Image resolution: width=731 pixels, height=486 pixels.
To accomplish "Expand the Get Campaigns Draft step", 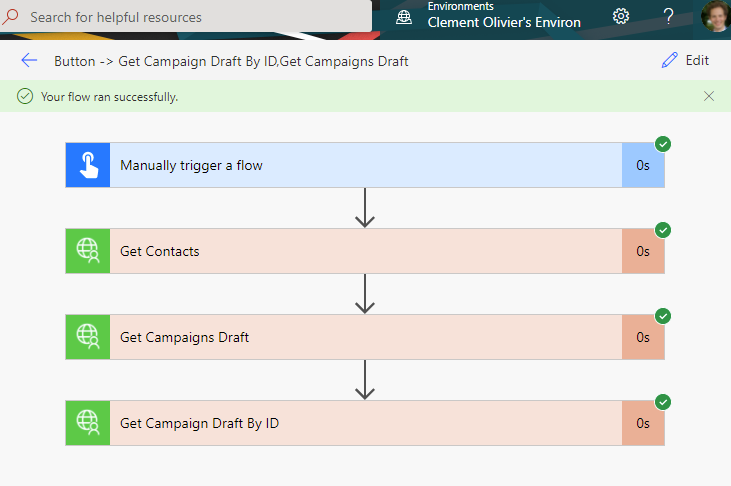I will (x=365, y=337).
